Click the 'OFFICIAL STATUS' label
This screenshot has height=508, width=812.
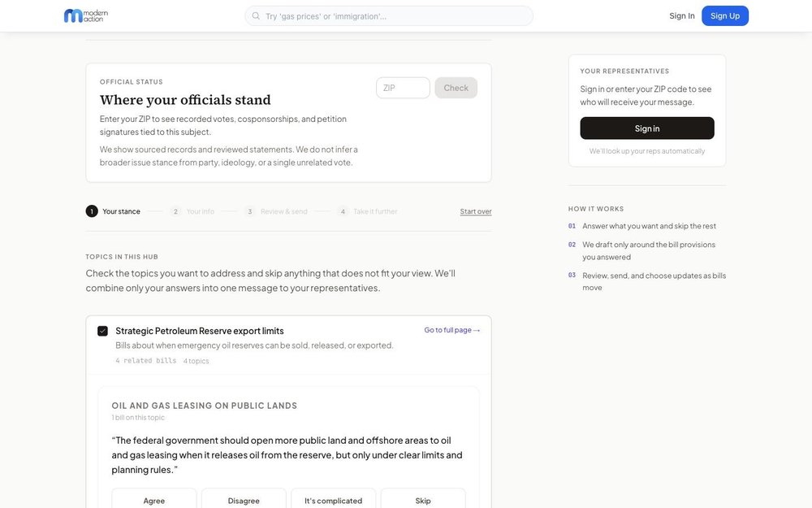click(x=131, y=82)
